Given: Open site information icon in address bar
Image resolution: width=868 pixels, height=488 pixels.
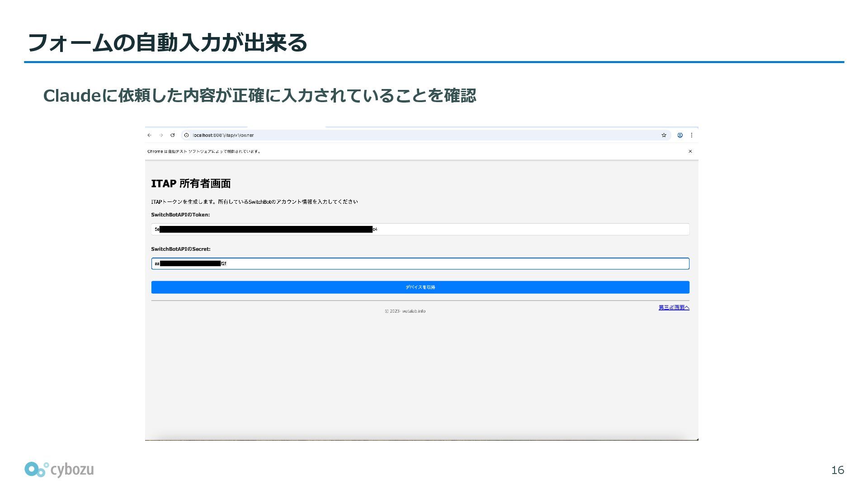Looking at the screenshot, I should [x=186, y=135].
